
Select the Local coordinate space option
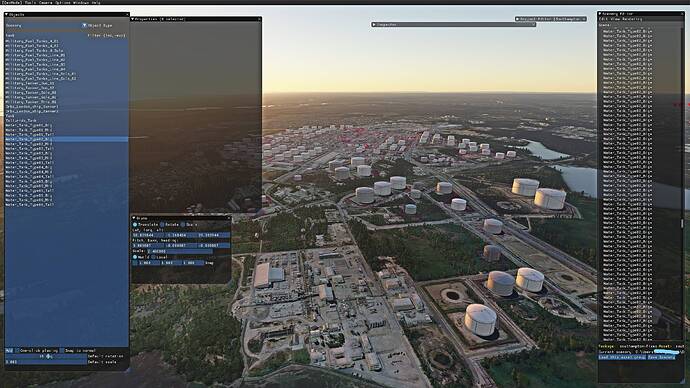tap(154, 257)
